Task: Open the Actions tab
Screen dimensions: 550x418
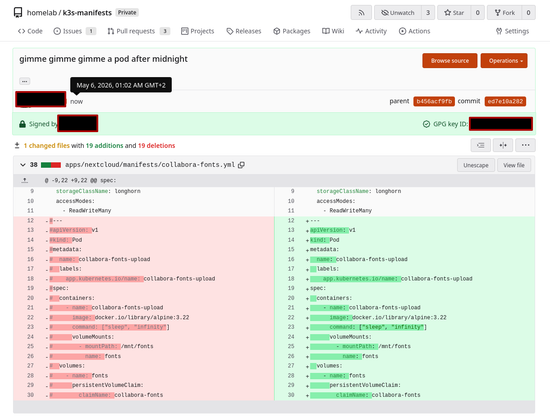Action: point(414,31)
